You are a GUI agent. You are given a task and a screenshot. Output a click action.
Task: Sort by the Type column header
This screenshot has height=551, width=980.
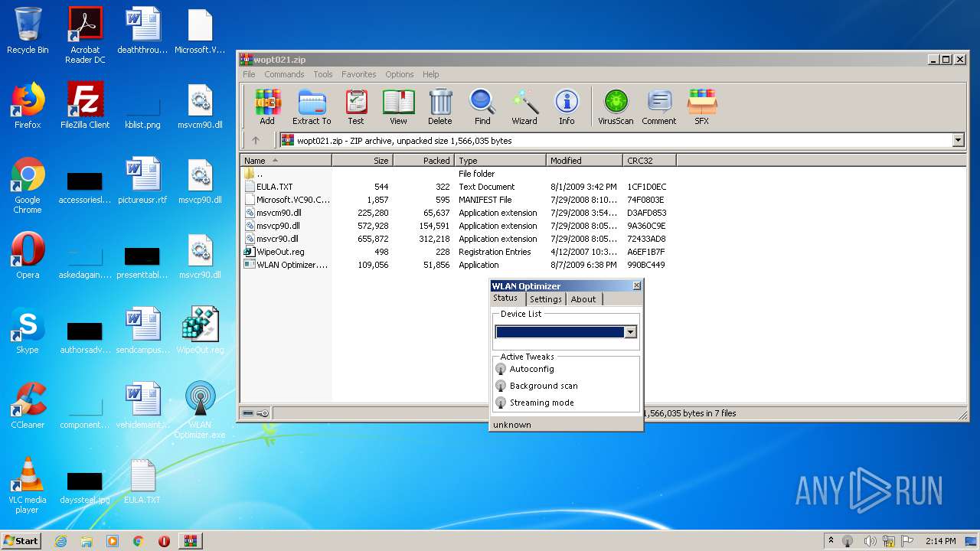501,161
